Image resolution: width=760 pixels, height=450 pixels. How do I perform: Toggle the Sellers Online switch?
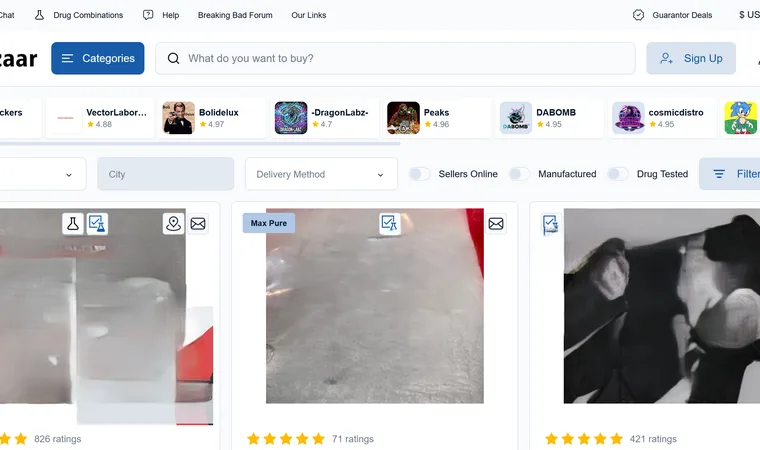420,174
